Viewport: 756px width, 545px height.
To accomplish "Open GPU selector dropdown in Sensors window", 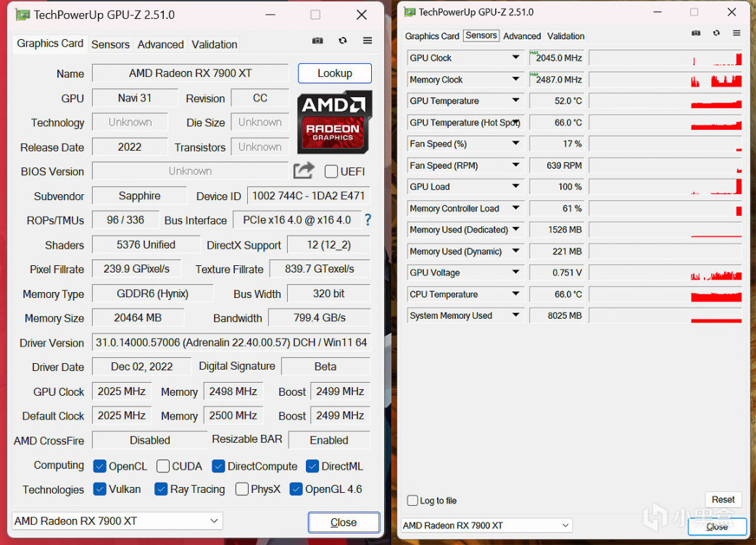I will [487, 525].
